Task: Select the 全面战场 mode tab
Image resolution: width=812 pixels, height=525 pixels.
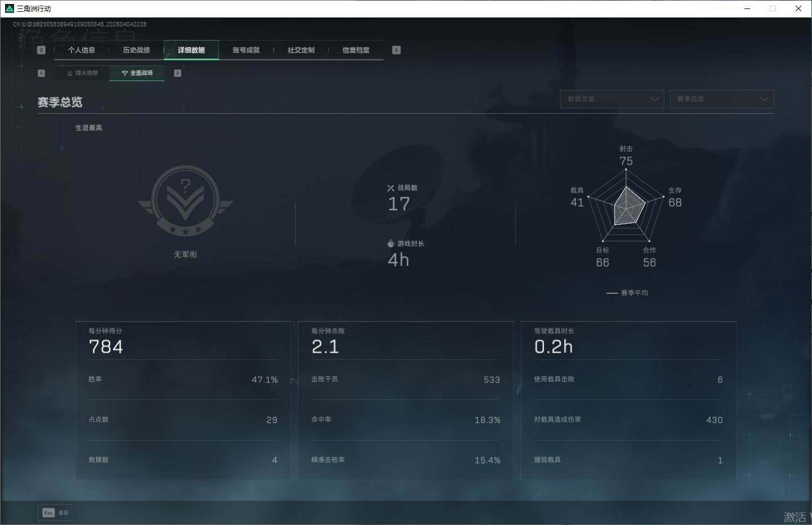Action: click(137, 73)
